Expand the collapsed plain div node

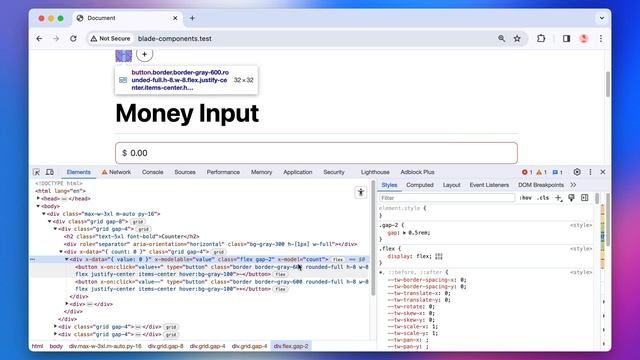click(x=67, y=304)
